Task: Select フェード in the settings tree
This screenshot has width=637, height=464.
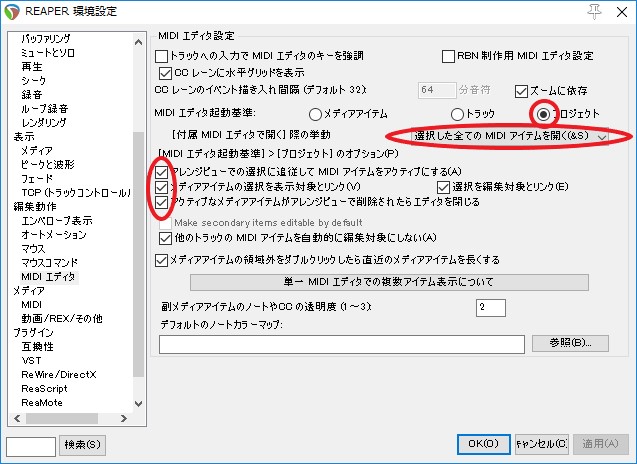Action: pos(37,178)
